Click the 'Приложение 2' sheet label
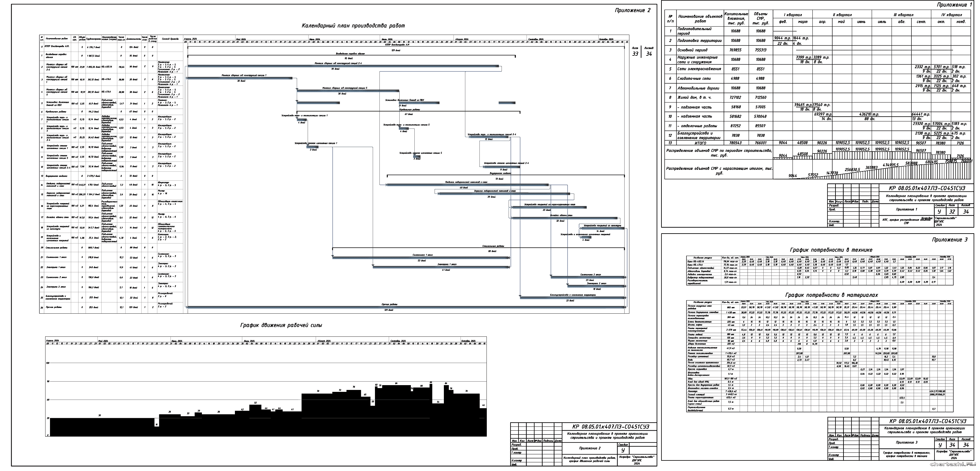980x471 pixels. (632, 11)
